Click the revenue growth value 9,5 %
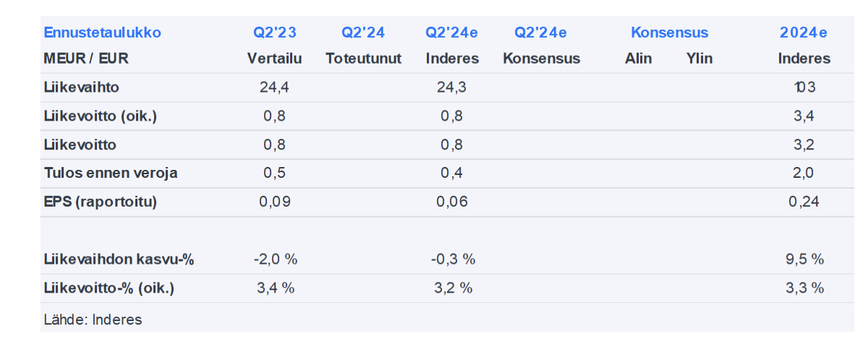The height and width of the screenshot is (347, 868). point(804,259)
